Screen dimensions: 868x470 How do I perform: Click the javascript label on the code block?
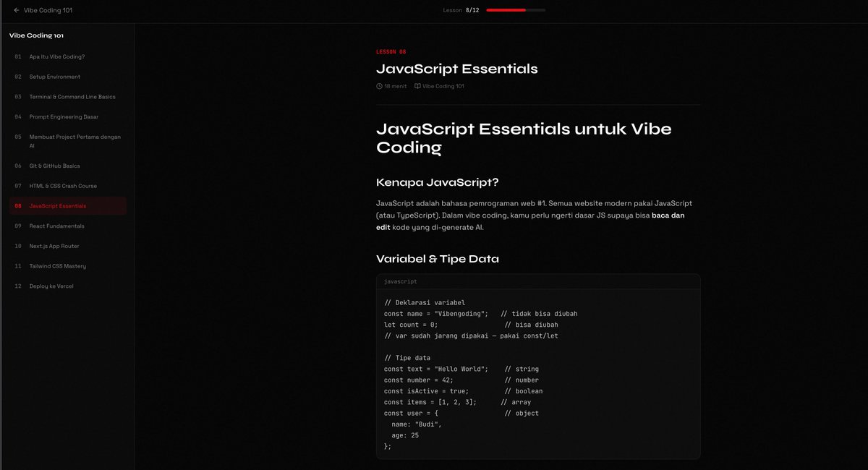[400, 281]
